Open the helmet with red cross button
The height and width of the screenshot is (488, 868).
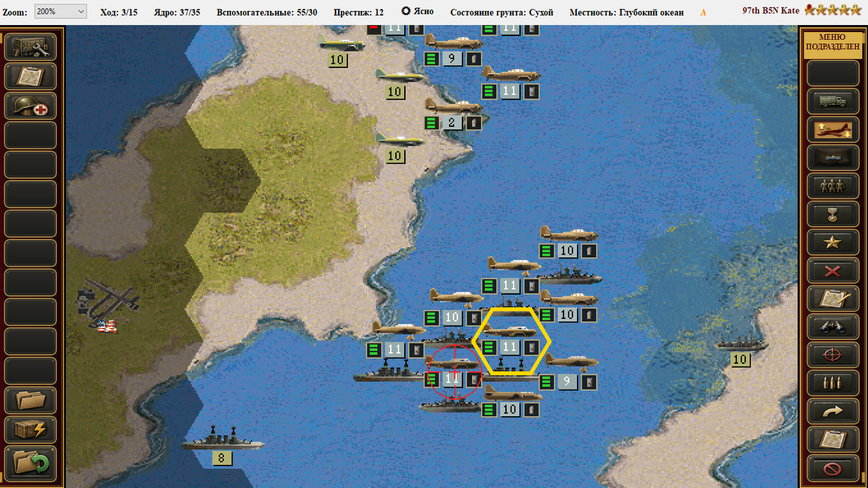pyautogui.click(x=31, y=106)
